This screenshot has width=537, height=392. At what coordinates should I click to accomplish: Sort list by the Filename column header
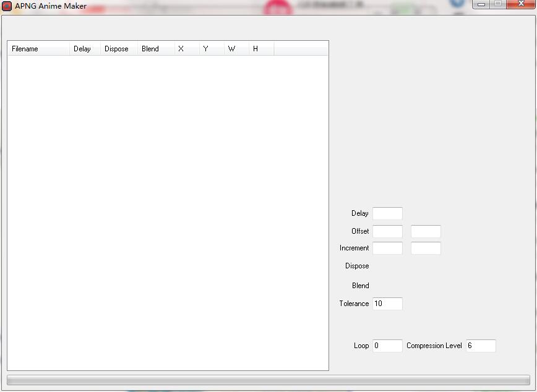[x=38, y=49]
